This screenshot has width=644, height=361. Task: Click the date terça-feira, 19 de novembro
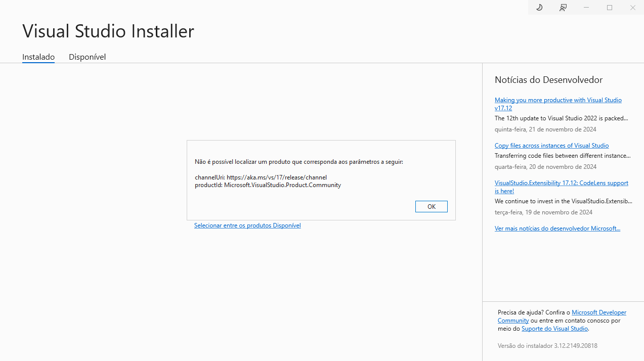click(x=543, y=212)
